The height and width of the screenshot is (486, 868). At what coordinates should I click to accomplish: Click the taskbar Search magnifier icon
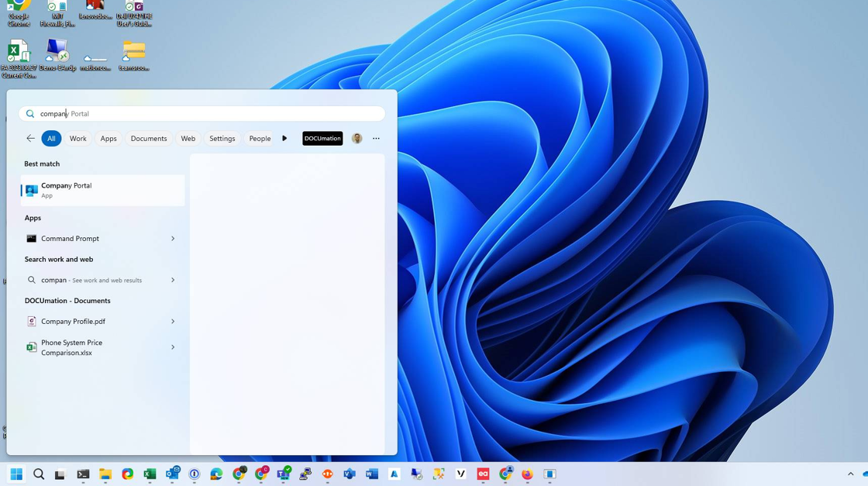coord(39,474)
